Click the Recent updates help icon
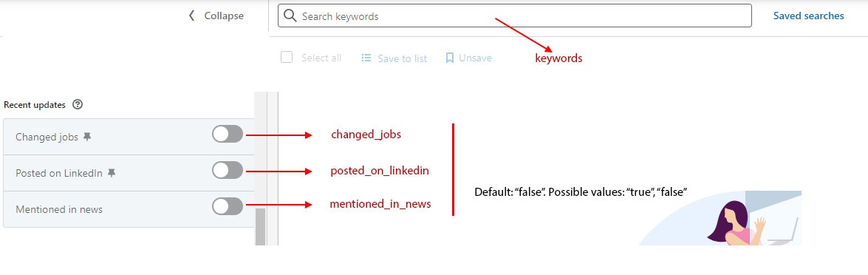Screen dimensions: 868x275 click(78, 104)
